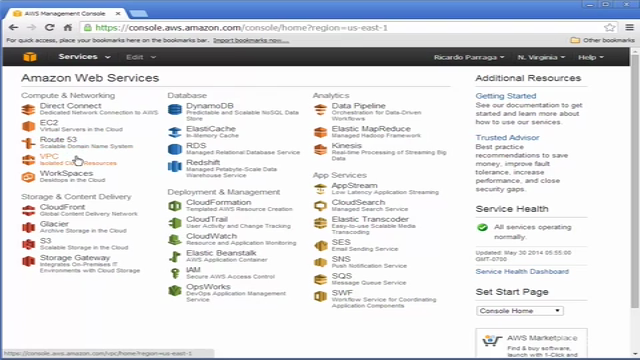
Task: Open the CloudFormation service icon
Action: pyautogui.click(x=175, y=206)
